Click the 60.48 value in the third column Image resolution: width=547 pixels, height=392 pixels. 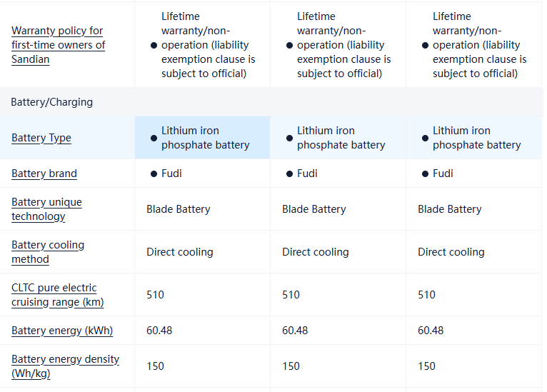click(431, 331)
